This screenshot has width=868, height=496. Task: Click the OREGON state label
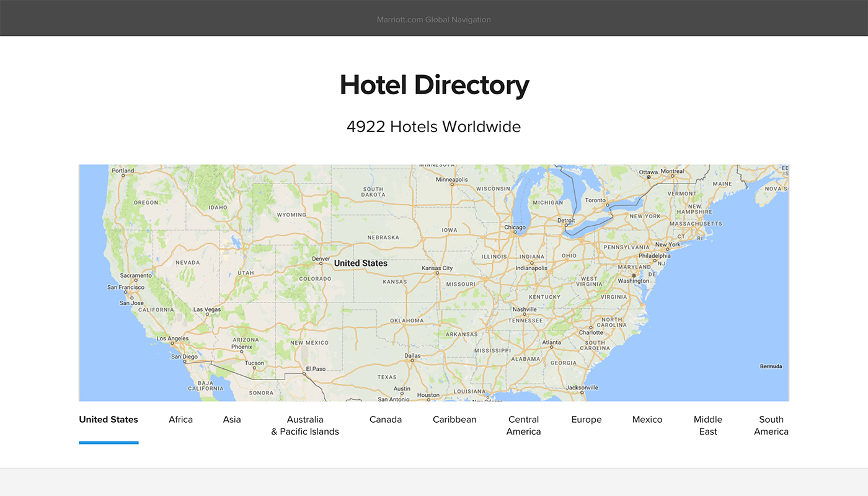pyautogui.click(x=146, y=203)
